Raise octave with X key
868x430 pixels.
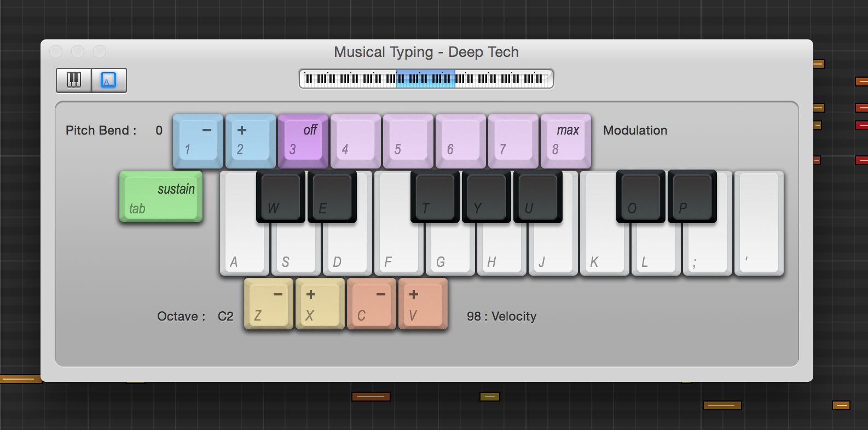[320, 304]
